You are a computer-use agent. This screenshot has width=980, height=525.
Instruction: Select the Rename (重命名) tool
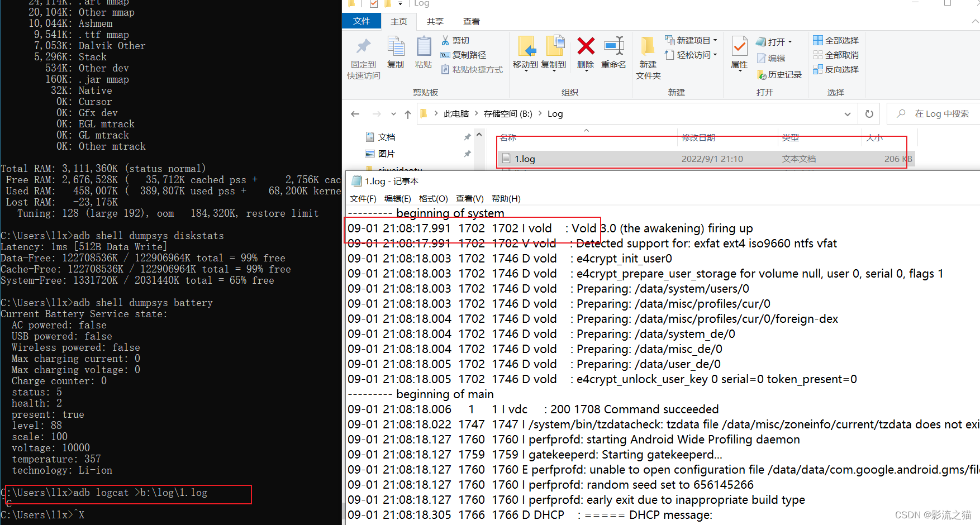[613, 53]
